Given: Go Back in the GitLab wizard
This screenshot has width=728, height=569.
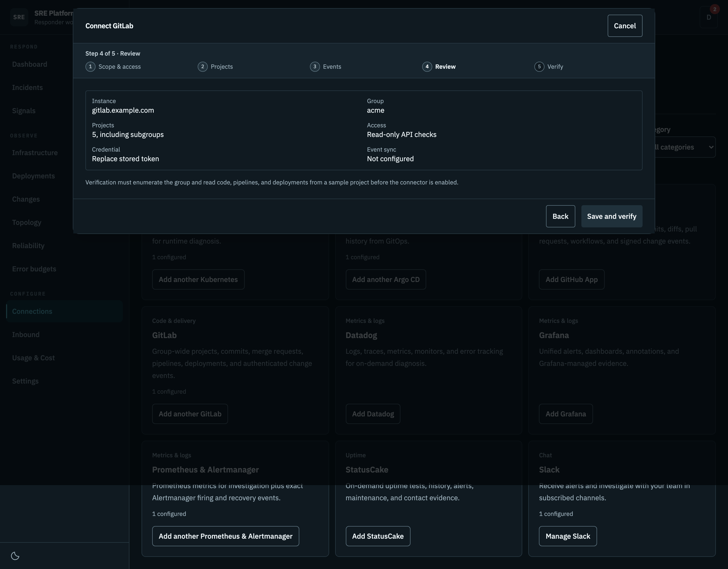Looking at the screenshot, I should (x=560, y=216).
